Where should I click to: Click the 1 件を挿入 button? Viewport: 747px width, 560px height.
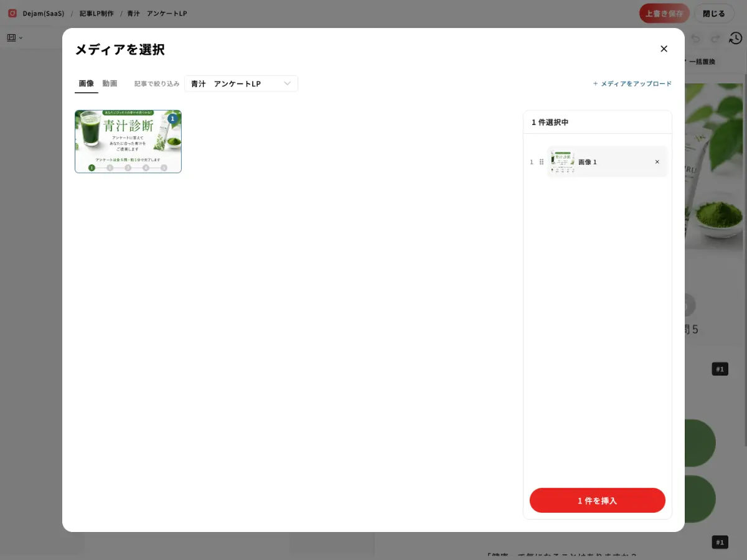tap(598, 500)
